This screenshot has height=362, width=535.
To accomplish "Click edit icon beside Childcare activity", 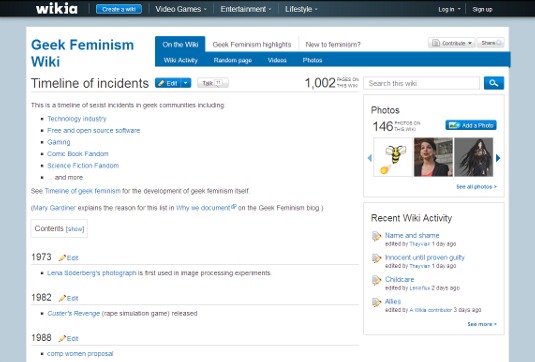I will click(376, 280).
